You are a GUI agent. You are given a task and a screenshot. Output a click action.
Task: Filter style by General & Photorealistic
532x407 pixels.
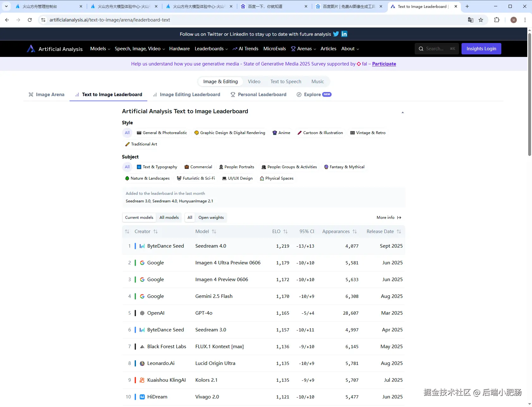click(x=162, y=133)
